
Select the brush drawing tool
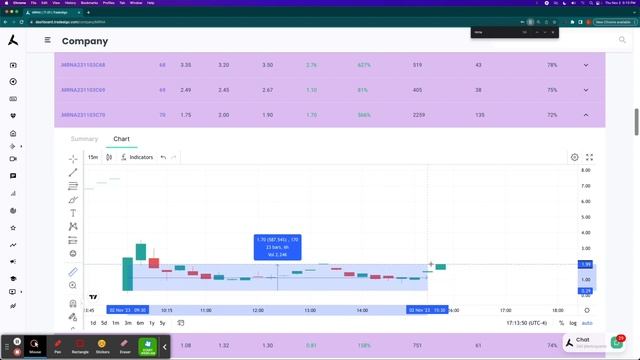point(73,200)
